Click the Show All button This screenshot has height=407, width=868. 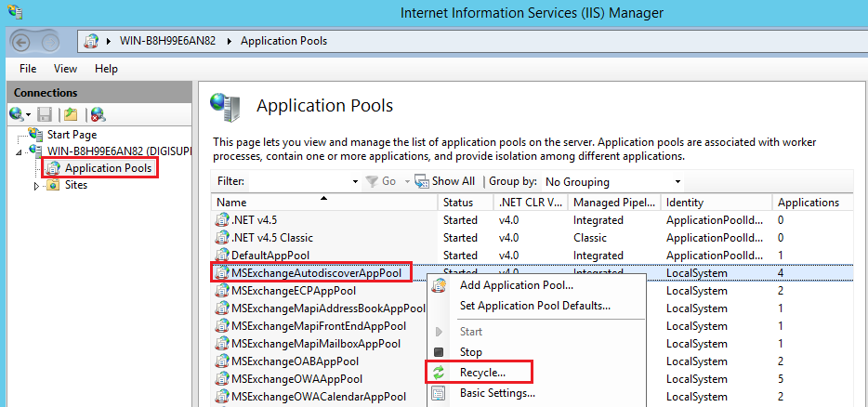pos(445,182)
